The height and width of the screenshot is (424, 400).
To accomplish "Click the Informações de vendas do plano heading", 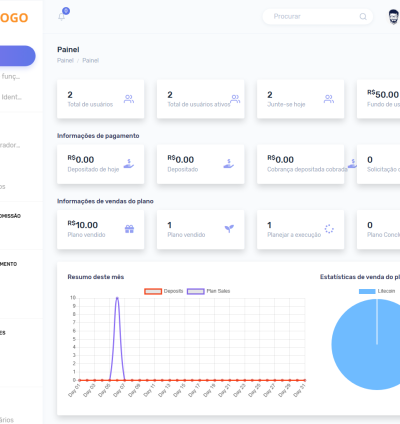I will coord(105,201).
